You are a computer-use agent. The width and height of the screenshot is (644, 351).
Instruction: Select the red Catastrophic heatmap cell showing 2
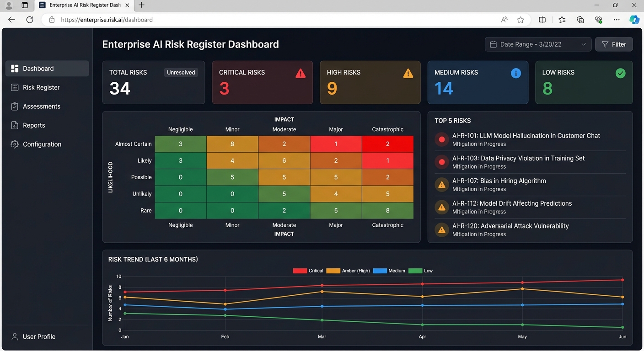point(388,144)
